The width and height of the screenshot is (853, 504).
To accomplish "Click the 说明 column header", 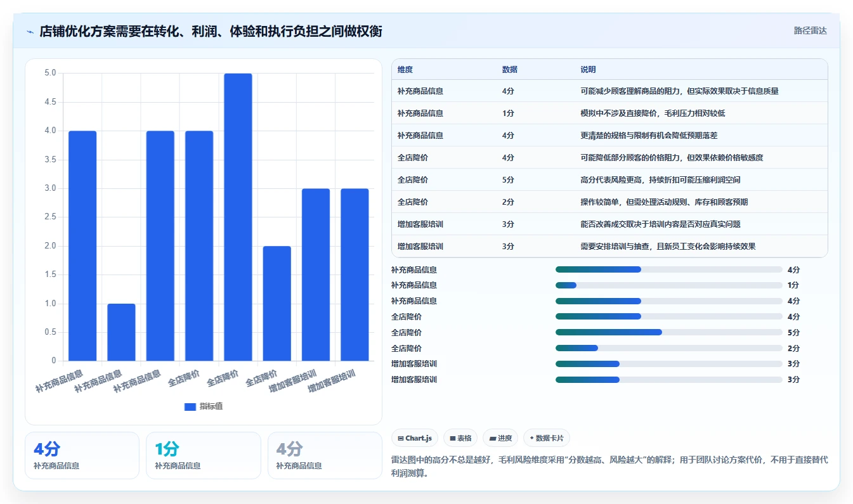I will [x=588, y=70].
